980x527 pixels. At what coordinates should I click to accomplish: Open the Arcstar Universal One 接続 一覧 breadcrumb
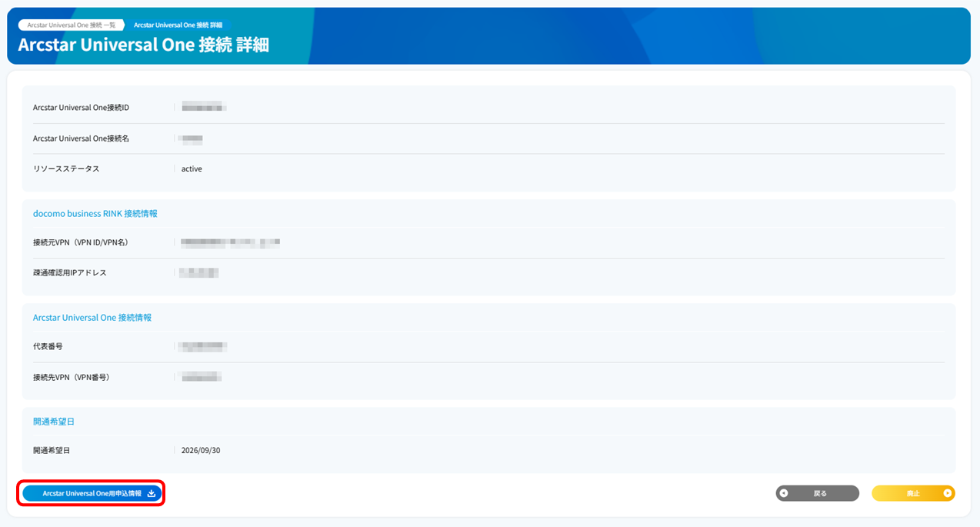72,25
